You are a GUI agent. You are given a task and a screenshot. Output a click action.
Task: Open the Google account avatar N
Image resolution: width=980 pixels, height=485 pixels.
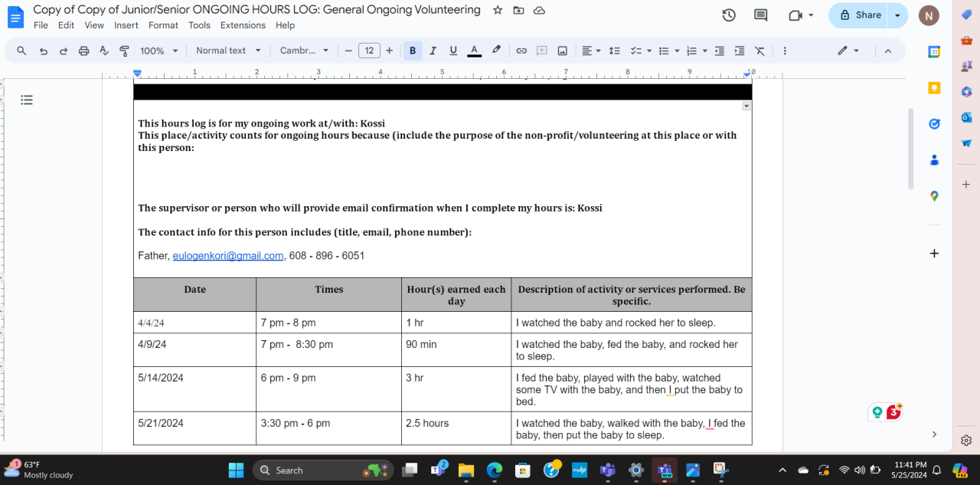coord(929,15)
